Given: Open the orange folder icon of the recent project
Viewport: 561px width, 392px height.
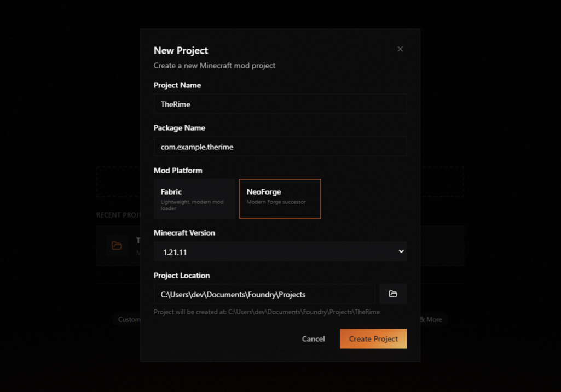Looking at the screenshot, I should pyautogui.click(x=117, y=245).
